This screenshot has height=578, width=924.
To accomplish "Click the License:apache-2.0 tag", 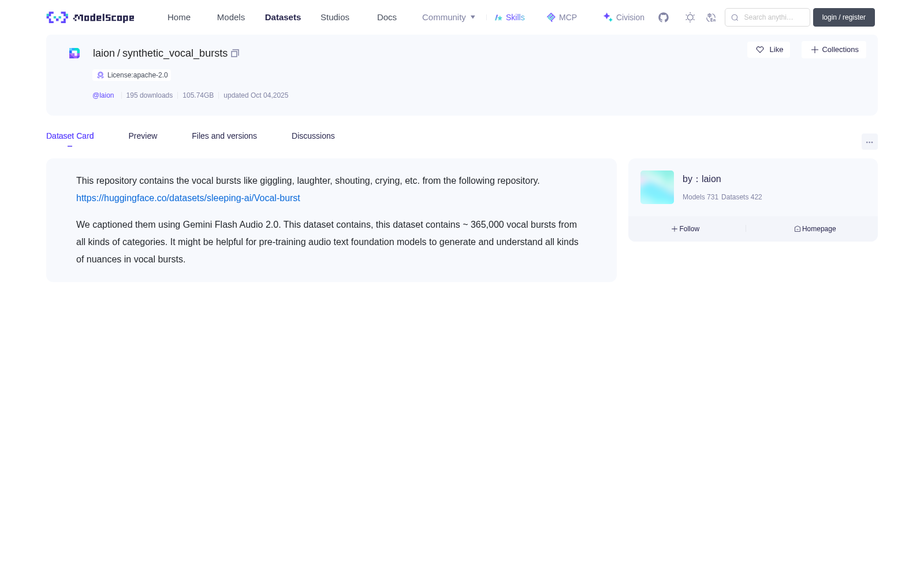I will point(132,75).
